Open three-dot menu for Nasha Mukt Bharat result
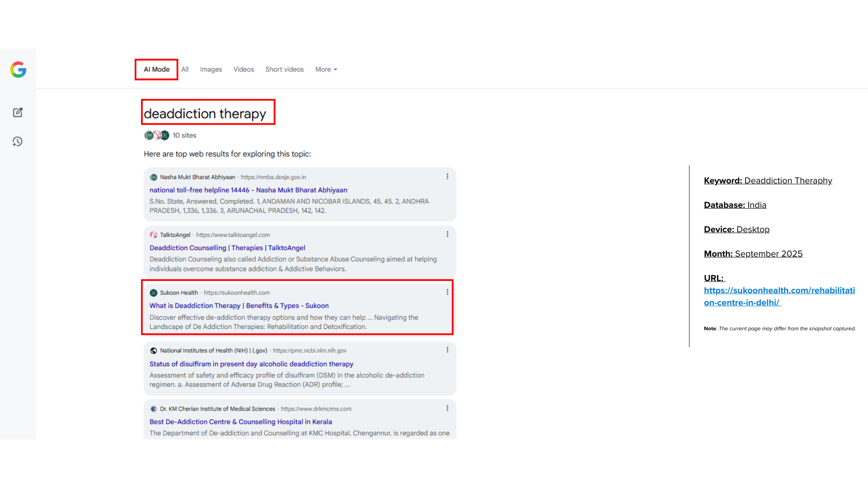868x488 pixels. pos(447,177)
